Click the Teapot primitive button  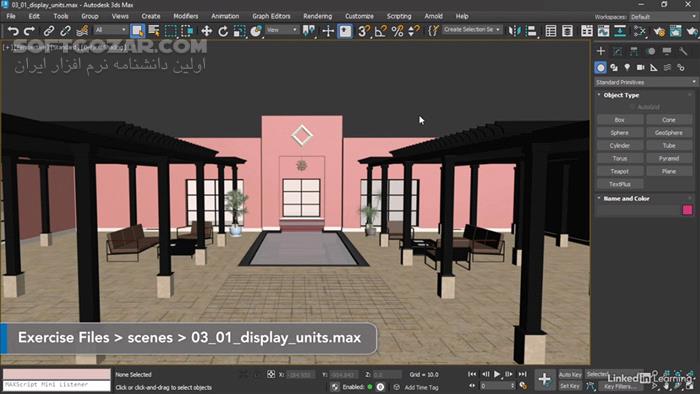click(x=620, y=171)
